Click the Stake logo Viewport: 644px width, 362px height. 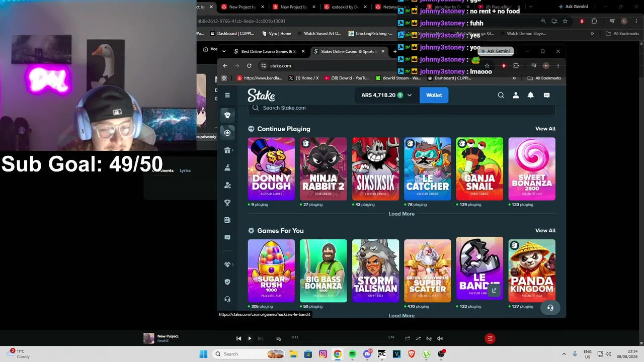261,95
